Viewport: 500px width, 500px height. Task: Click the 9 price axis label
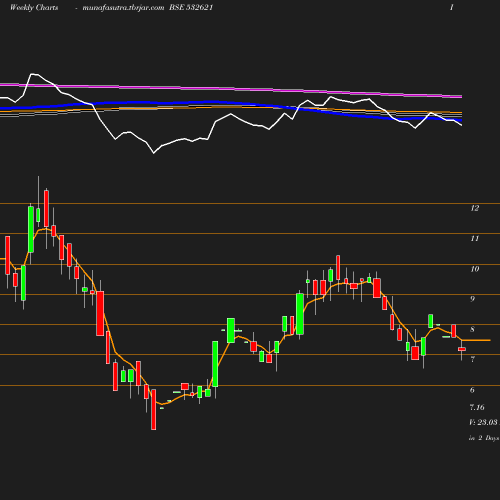(x=472, y=299)
